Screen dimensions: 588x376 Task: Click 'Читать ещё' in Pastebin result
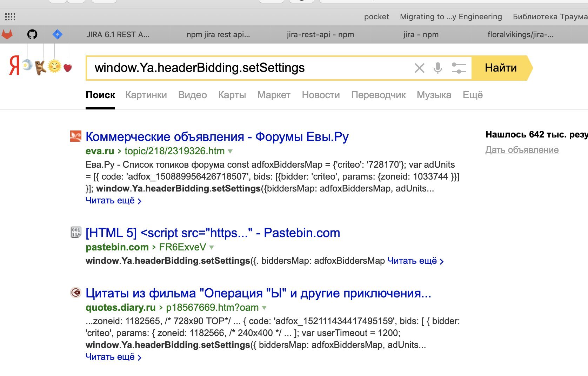click(x=415, y=261)
